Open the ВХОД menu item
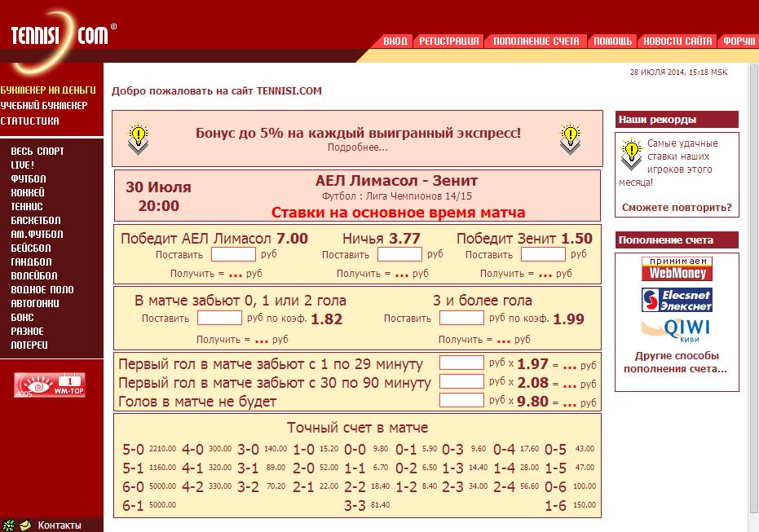 coord(397,40)
